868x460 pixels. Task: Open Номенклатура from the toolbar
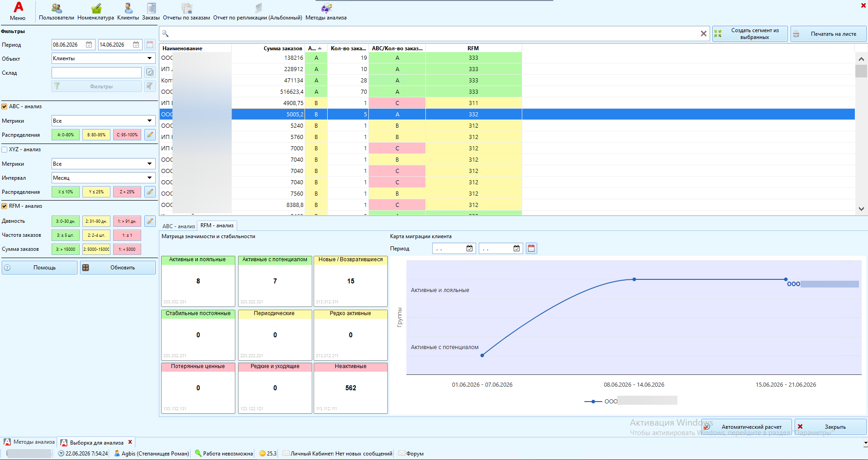click(95, 12)
